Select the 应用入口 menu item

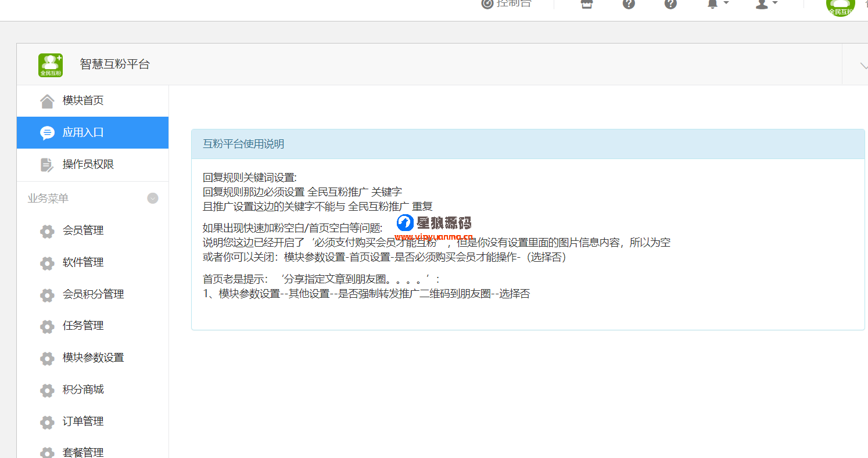point(92,132)
